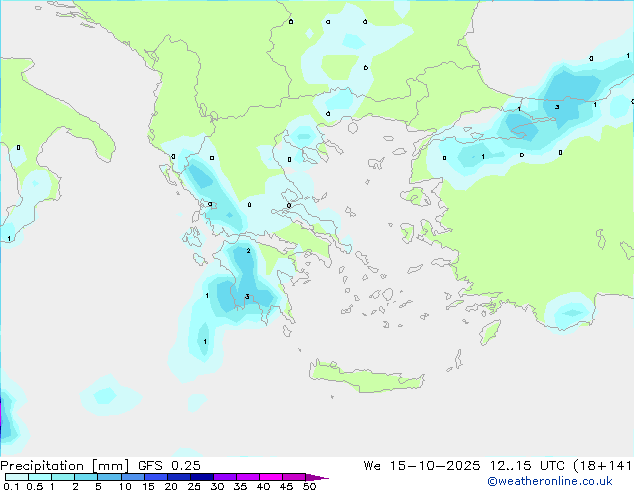Select the legend label '50'
The width and height of the screenshot is (634, 490).
click(x=309, y=486)
